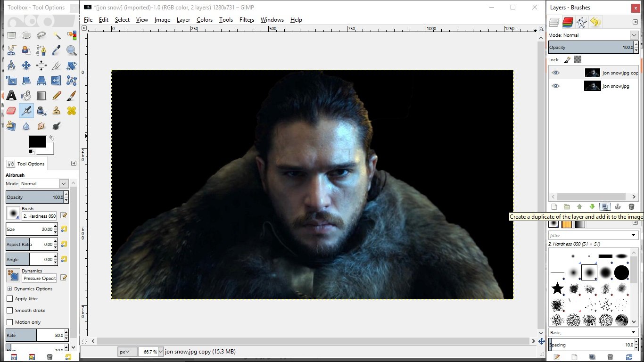644x362 pixels.
Task: Pick the Paintbrush tool
Action: (72, 96)
